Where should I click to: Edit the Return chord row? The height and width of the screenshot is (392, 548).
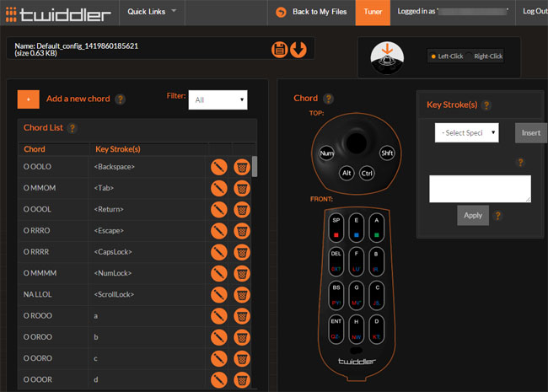219,210
